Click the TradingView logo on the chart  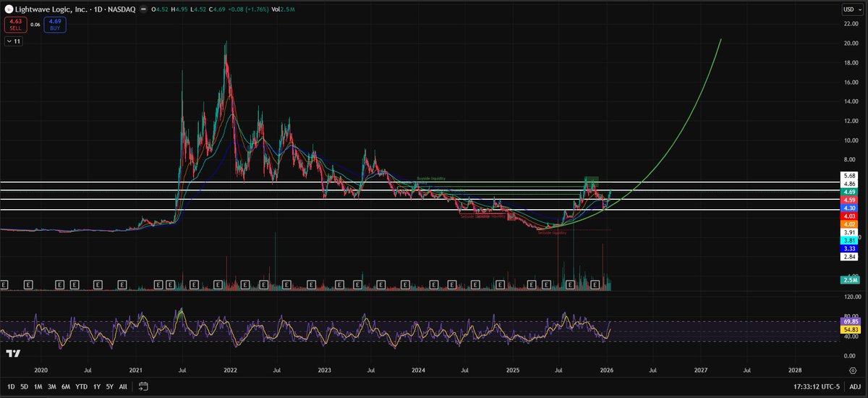[x=12, y=352]
